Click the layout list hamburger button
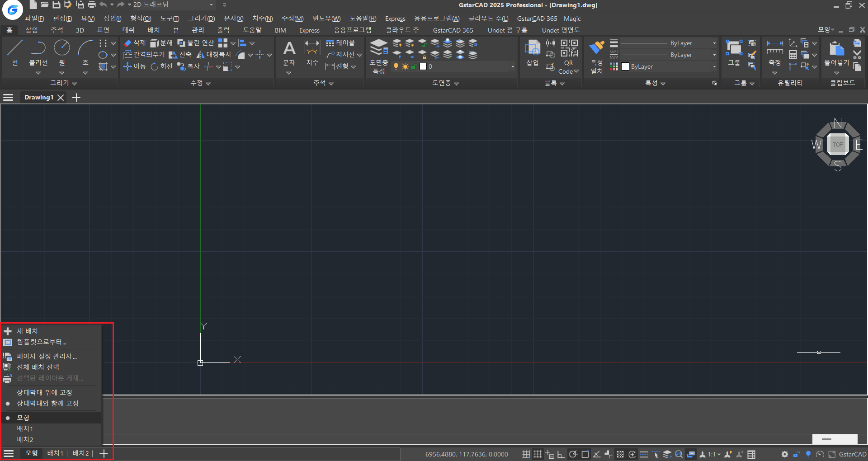Viewport: 868px width, 461px height. tap(9, 453)
